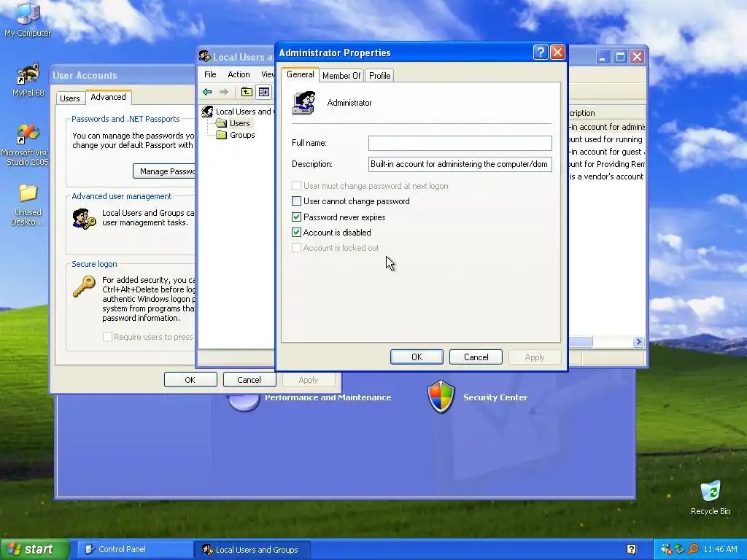This screenshot has width=747, height=560.
Task: Select Advanced tab in User Accounts
Action: click(x=108, y=97)
